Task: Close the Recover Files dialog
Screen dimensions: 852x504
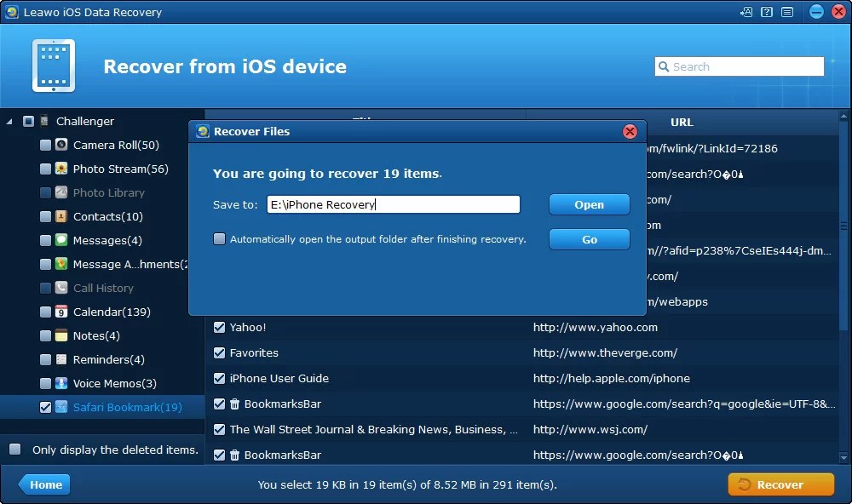Action: click(x=630, y=131)
